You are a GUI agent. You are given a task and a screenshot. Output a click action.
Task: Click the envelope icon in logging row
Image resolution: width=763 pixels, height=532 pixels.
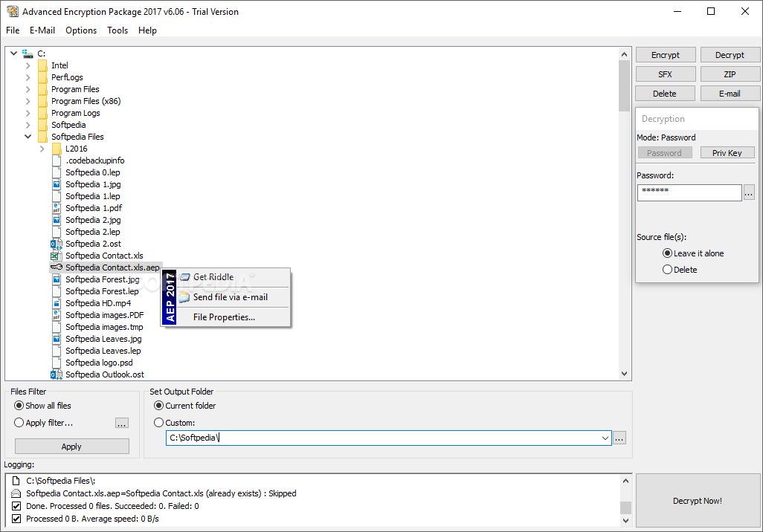16,493
